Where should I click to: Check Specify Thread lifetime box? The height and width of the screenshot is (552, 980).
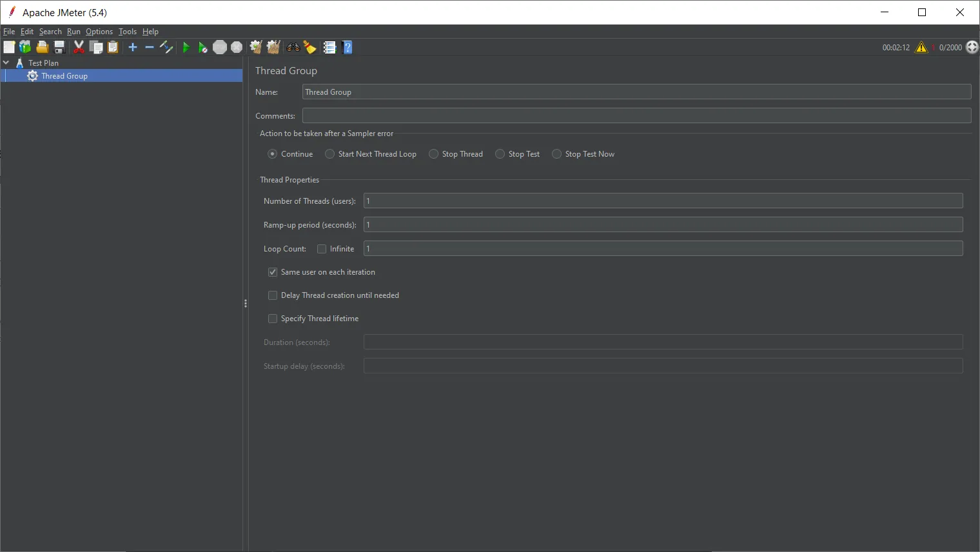click(x=273, y=319)
